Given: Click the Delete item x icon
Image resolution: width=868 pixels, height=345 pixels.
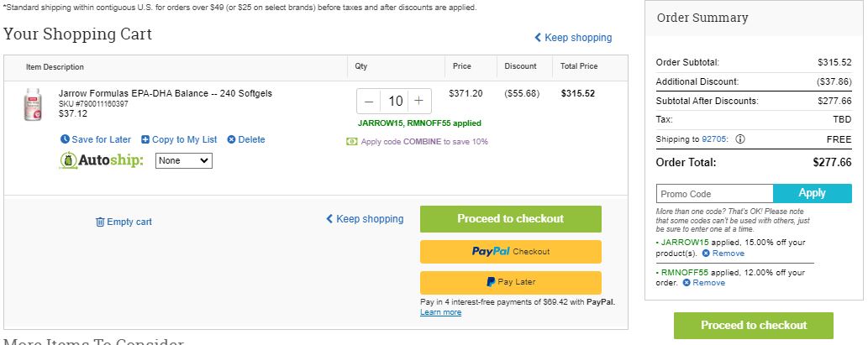Looking at the screenshot, I should pyautogui.click(x=231, y=139).
